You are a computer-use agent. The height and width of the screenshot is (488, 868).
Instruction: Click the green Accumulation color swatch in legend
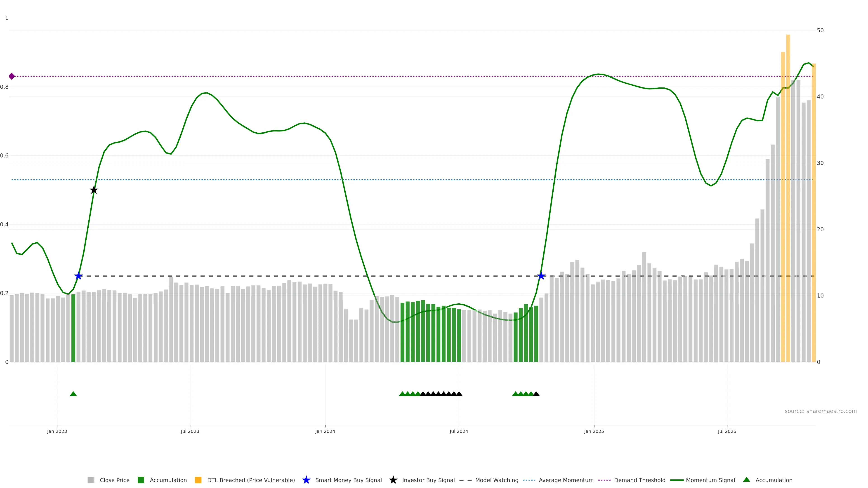[141, 480]
